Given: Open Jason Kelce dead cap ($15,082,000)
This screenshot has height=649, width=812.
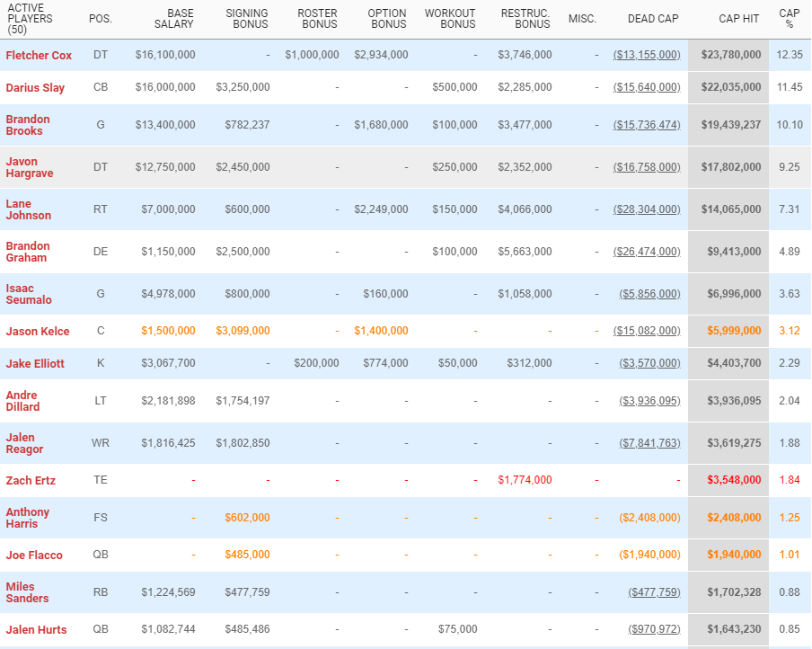Looking at the screenshot, I should [647, 331].
